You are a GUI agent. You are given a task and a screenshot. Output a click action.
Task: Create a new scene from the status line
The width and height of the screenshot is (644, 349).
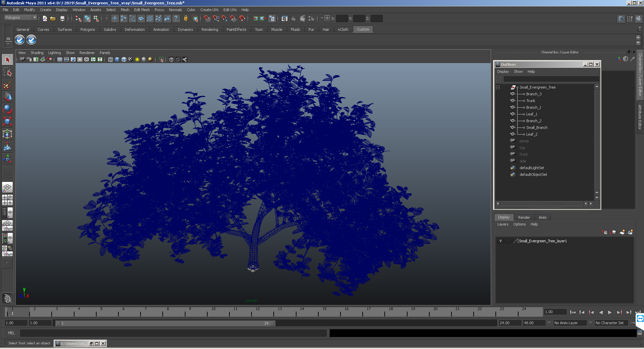[x=45, y=18]
